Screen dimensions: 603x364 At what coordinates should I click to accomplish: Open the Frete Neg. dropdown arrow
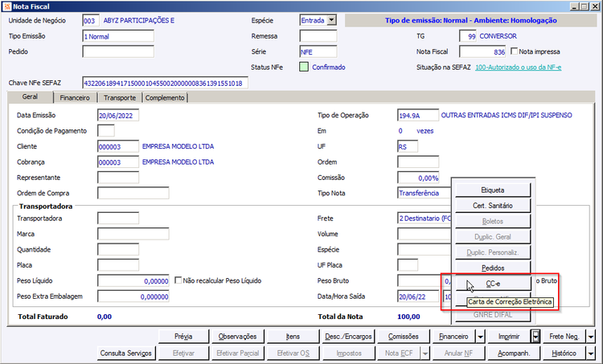590,337
